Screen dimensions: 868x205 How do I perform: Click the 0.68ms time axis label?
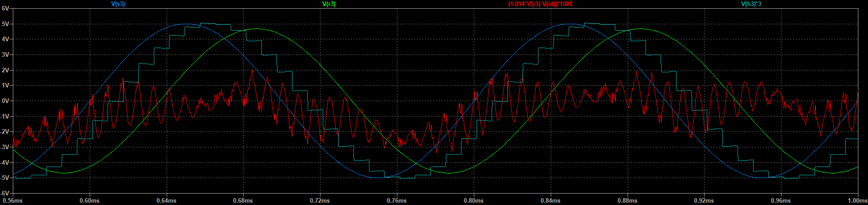(x=243, y=201)
